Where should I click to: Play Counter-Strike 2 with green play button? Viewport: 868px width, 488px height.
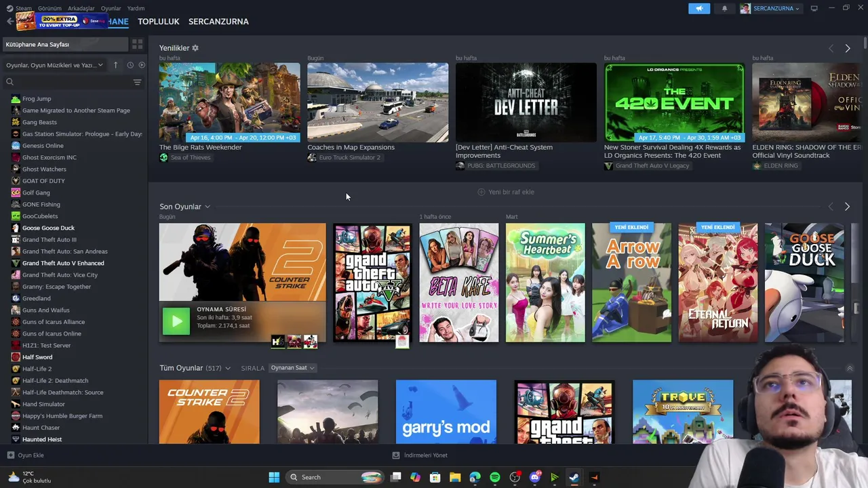point(176,321)
